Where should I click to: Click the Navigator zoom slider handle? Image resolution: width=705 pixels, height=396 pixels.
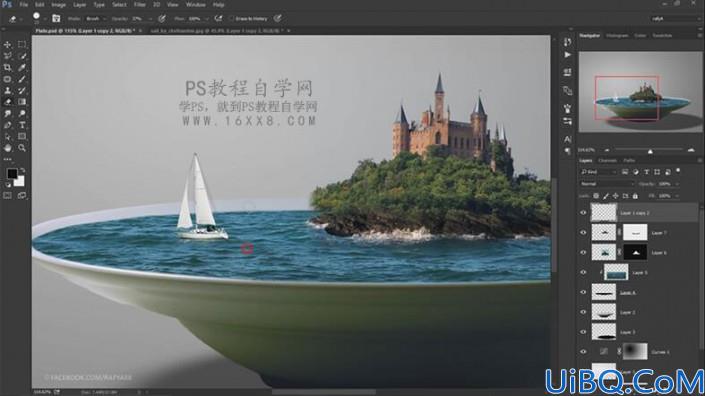point(650,151)
